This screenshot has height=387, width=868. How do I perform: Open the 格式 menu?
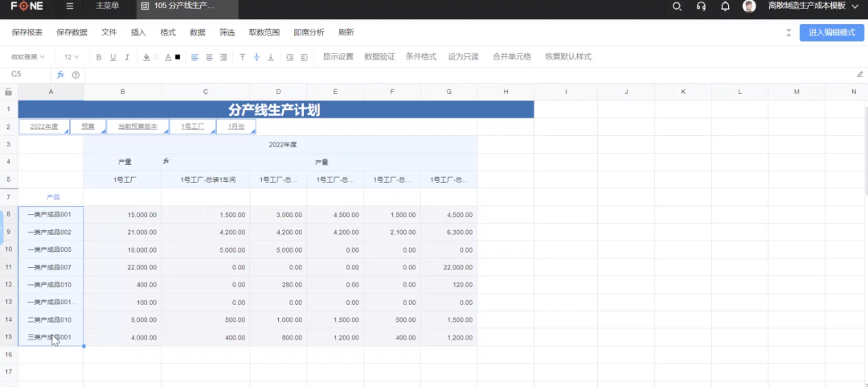(168, 33)
